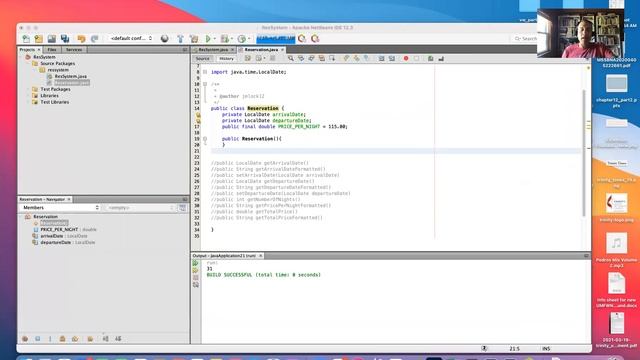
Task: Click the Open Project toolbar icon
Action: 52,39
